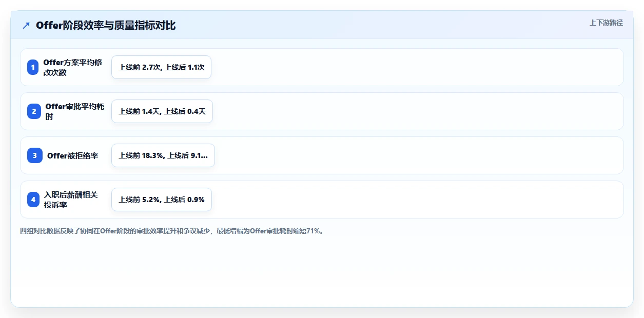Click the 入职后薪酬相关投诉率 label
Screen dimensions: 644x318
pyautogui.click(x=70, y=200)
